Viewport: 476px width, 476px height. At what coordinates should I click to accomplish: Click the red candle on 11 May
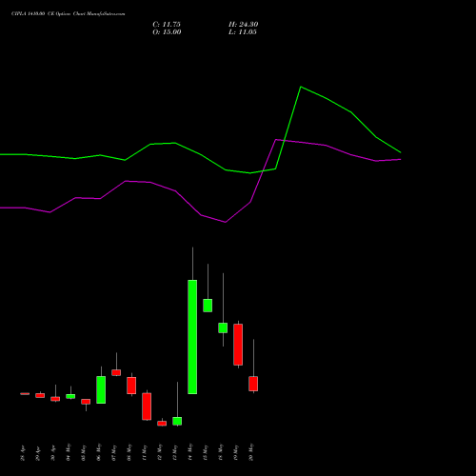tap(147, 407)
